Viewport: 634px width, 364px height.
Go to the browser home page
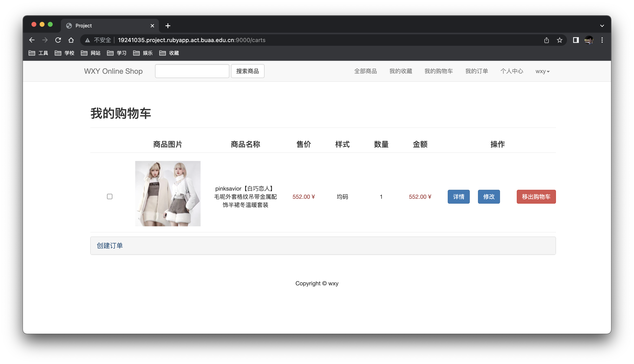pyautogui.click(x=71, y=40)
